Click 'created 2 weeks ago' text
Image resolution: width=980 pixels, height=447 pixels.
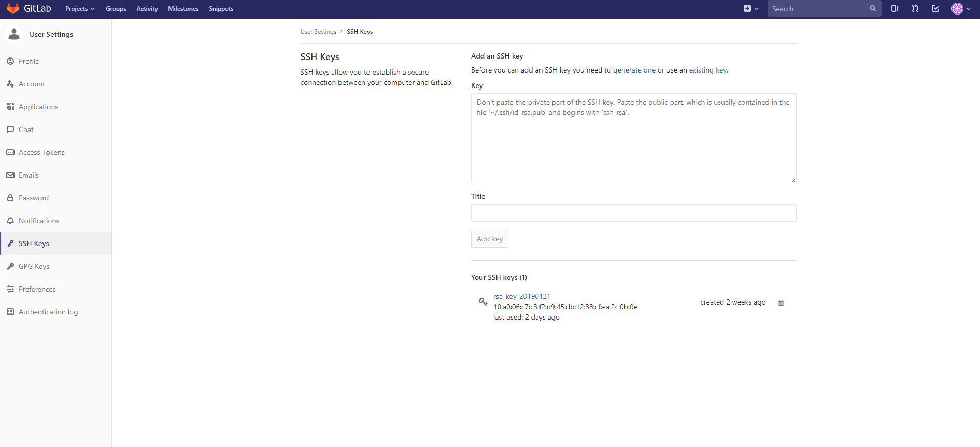(733, 302)
